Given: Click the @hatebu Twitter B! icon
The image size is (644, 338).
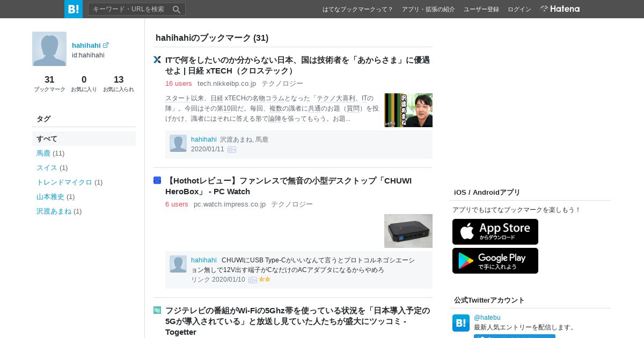Looking at the screenshot, I should 461,323.
